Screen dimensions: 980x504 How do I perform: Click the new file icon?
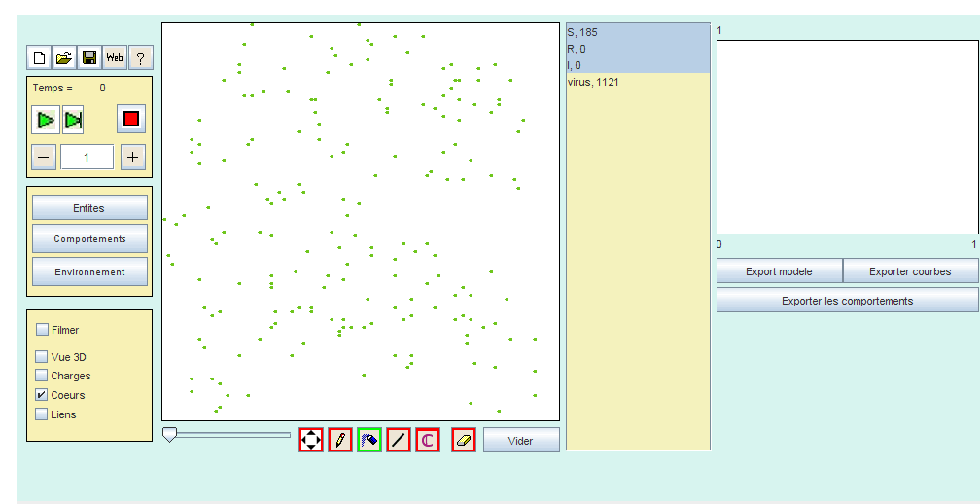(x=39, y=58)
